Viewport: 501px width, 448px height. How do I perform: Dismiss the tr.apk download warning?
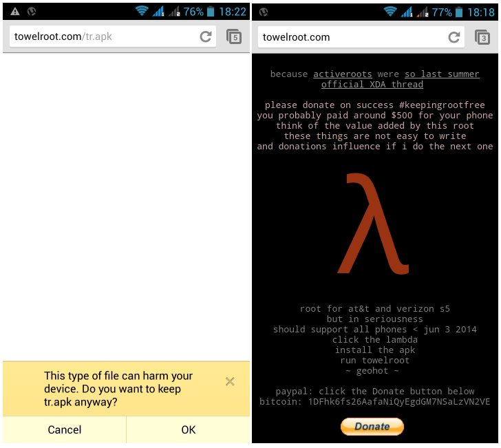click(230, 381)
